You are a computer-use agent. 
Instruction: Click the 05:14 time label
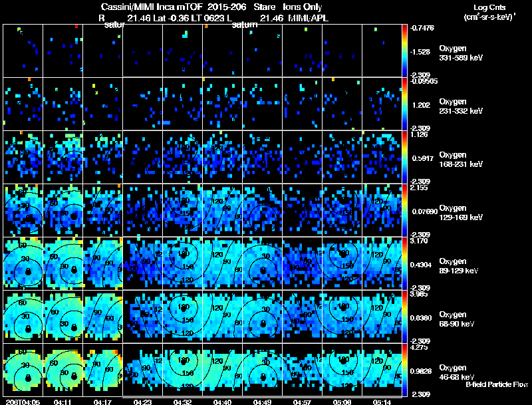pyautogui.click(x=382, y=402)
